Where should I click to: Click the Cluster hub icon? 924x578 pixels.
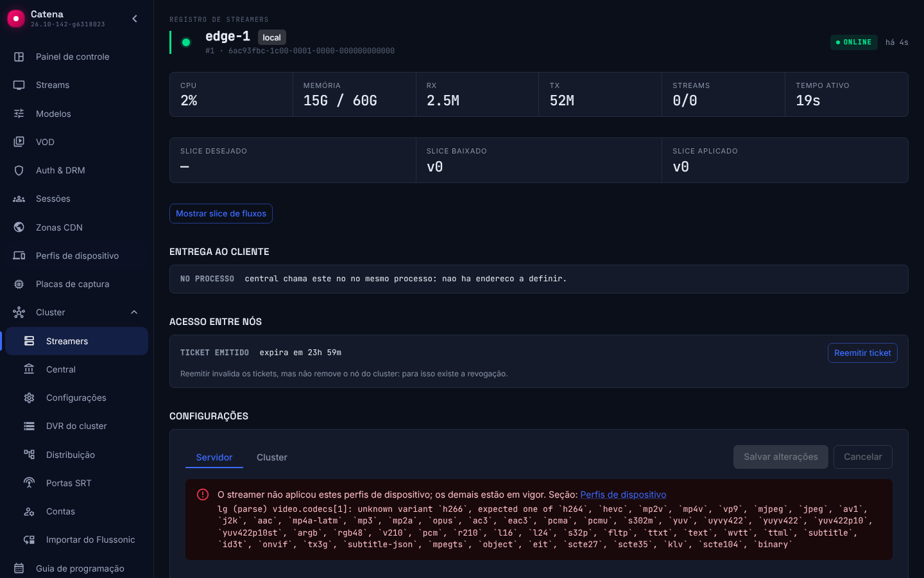point(19,312)
